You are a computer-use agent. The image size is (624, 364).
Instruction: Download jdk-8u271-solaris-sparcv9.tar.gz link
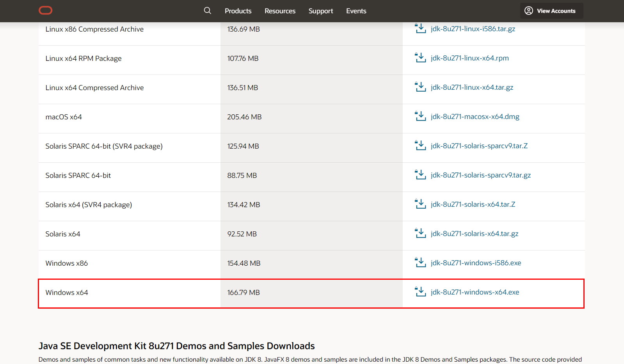click(x=481, y=175)
